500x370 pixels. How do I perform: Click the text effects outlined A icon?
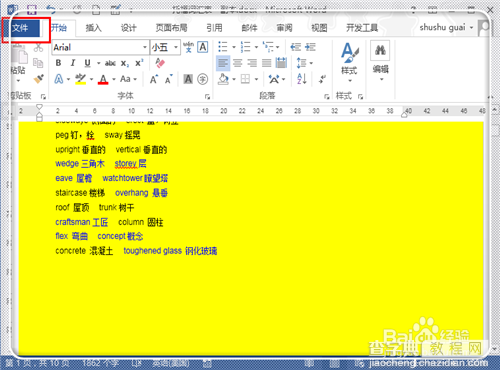point(59,79)
